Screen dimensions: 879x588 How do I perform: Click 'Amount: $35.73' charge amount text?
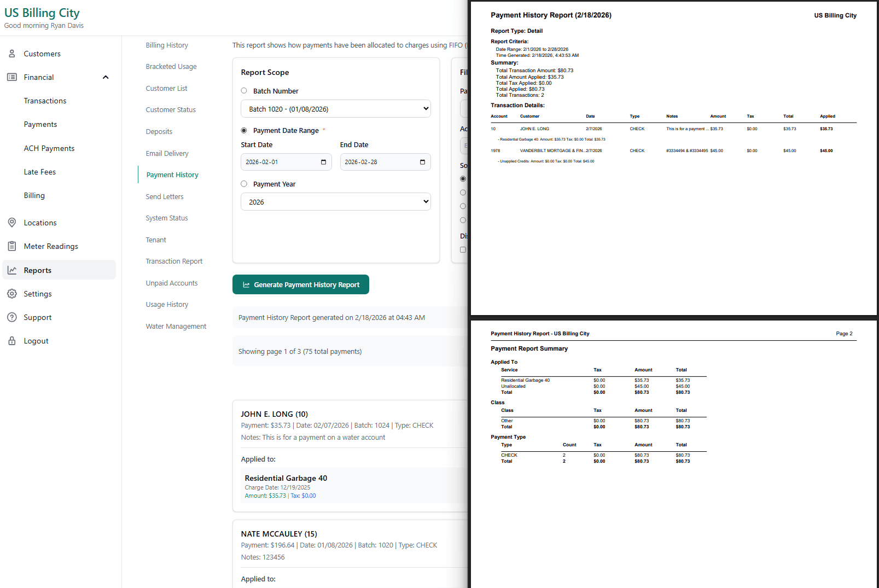pyautogui.click(x=265, y=496)
